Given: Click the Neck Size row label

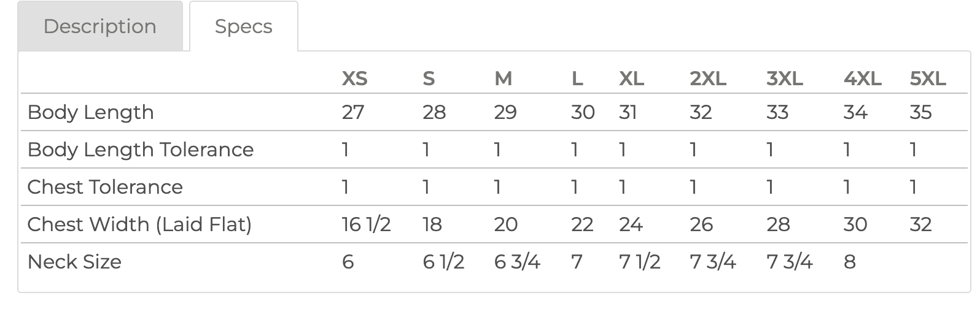Looking at the screenshot, I should pyautogui.click(x=74, y=262).
